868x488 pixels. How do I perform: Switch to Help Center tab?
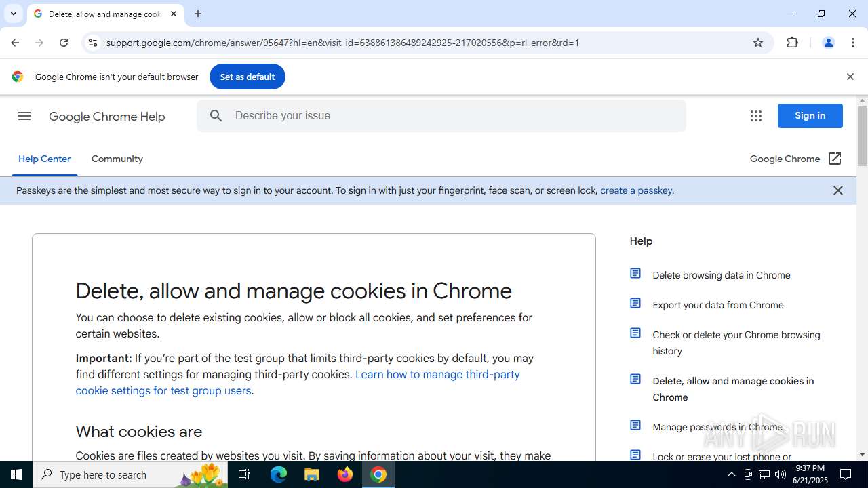[45, 159]
